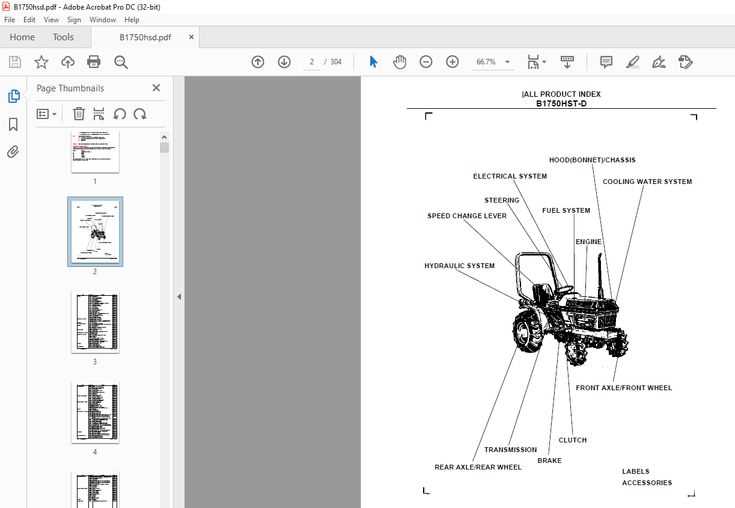Click the ENGINE label

[x=588, y=241]
